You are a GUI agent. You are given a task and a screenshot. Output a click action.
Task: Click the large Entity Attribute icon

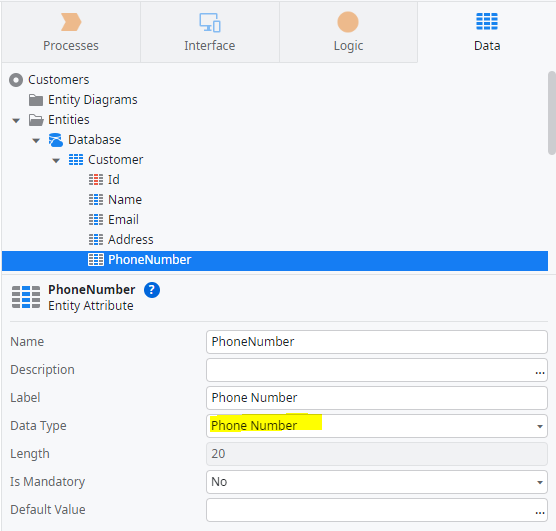coord(26,297)
